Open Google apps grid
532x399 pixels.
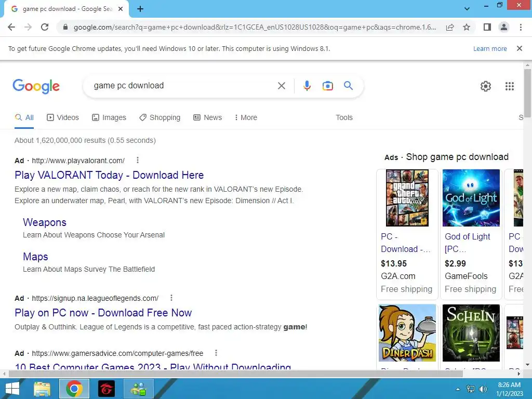tap(509, 86)
